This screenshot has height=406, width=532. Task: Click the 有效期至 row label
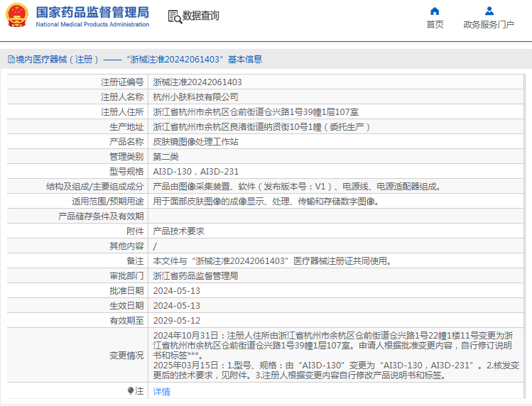point(126,321)
